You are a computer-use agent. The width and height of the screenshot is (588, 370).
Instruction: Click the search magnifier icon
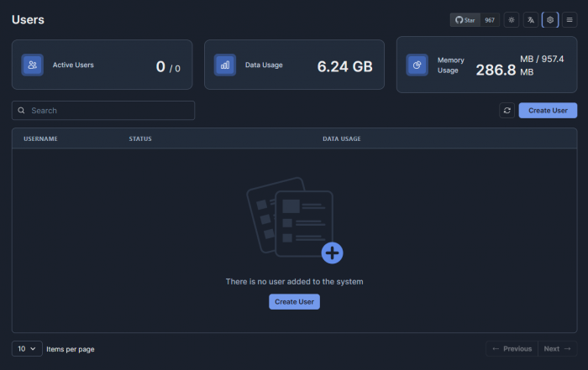pyautogui.click(x=21, y=111)
